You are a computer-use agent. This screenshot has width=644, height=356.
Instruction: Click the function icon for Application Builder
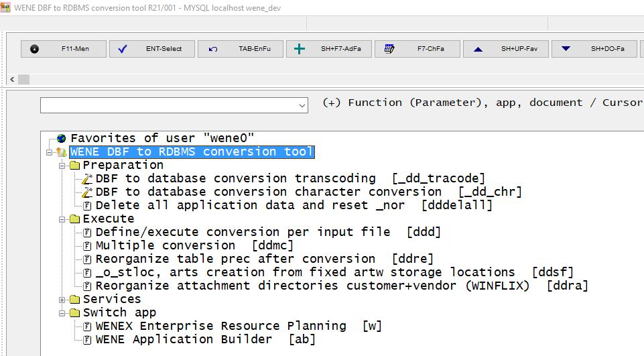[87, 341]
